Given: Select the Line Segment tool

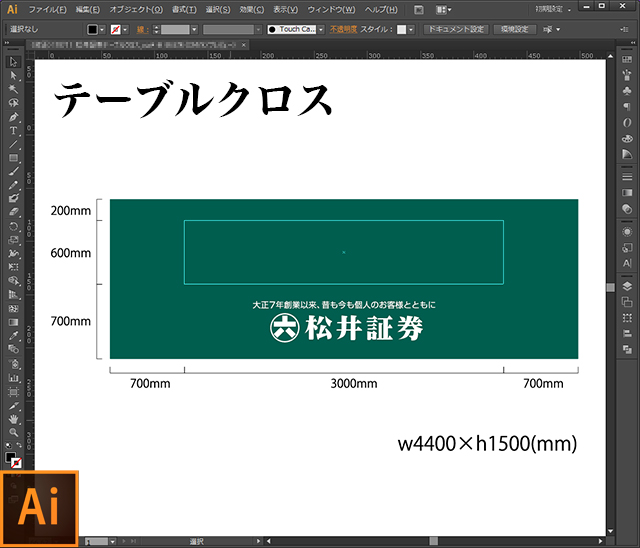Looking at the screenshot, I should 13,144.
